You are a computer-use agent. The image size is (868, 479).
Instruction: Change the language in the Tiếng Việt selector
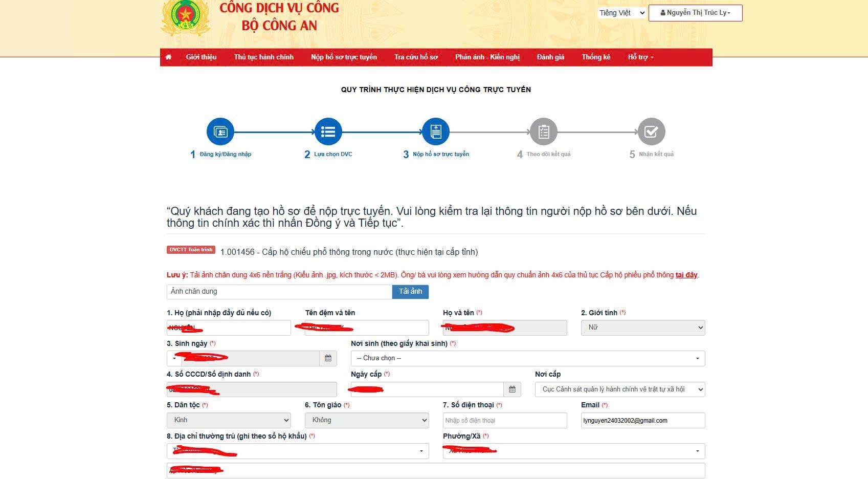tap(621, 12)
